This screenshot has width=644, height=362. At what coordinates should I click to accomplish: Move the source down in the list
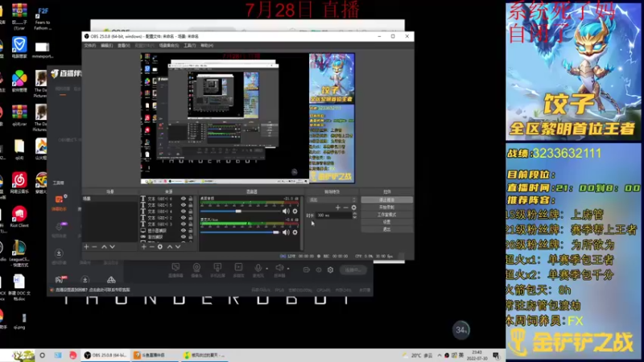point(178,247)
